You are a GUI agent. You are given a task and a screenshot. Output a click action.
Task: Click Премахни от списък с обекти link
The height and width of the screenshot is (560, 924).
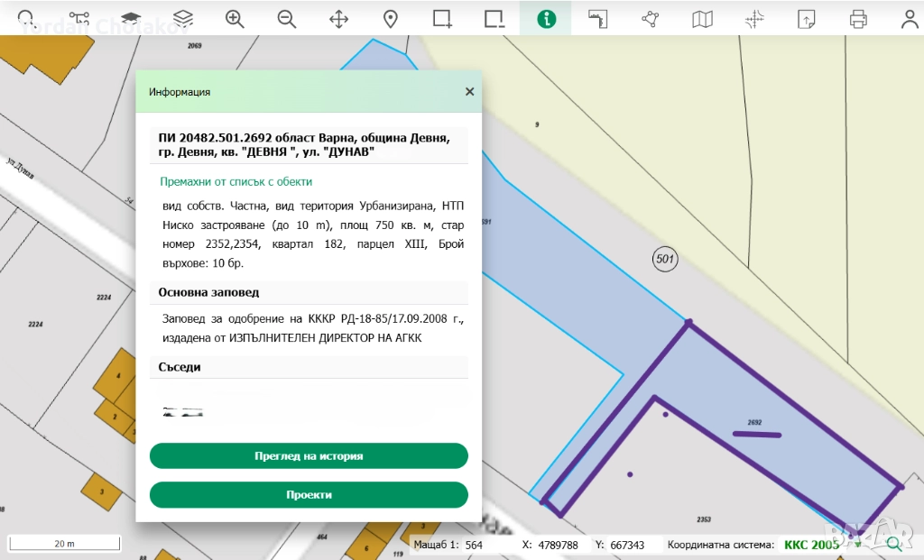[236, 181]
